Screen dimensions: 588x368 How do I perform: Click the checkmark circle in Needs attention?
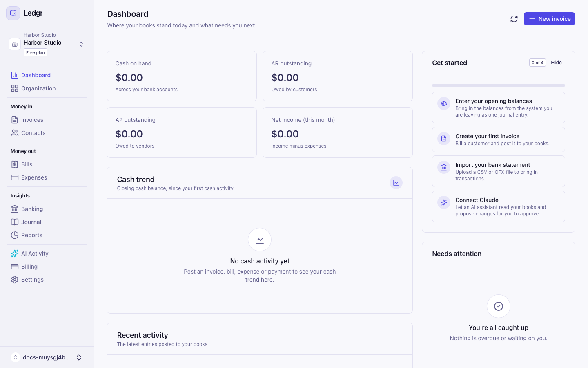coord(499,306)
